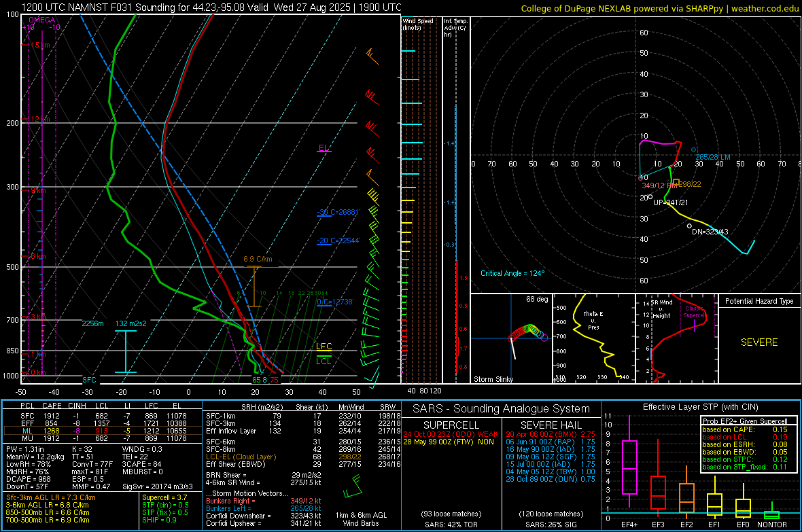Click analog '28 May 99 00Z (FTW) NON'

coord(449,442)
